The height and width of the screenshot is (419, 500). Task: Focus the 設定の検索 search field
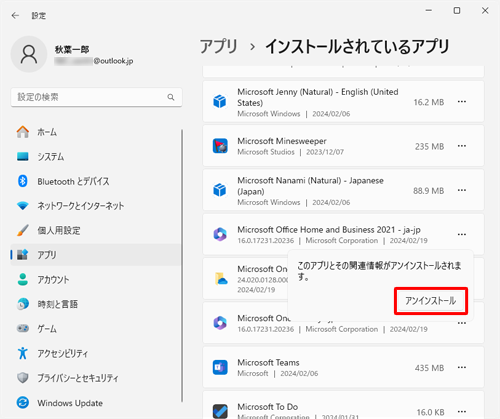[96, 97]
